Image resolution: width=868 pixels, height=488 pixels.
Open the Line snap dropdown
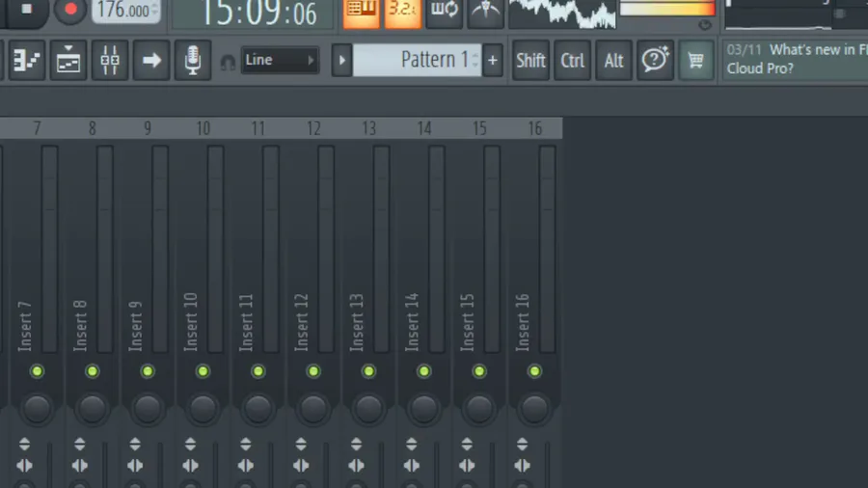click(280, 60)
